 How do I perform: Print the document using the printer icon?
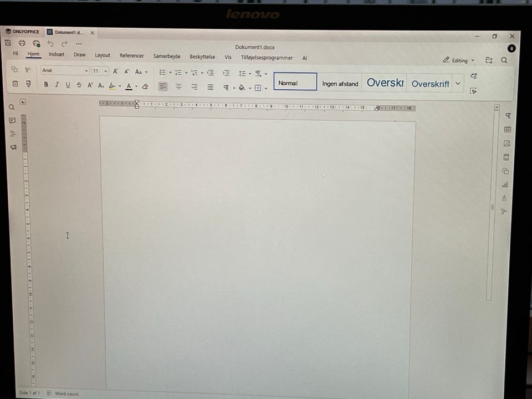pos(22,43)
